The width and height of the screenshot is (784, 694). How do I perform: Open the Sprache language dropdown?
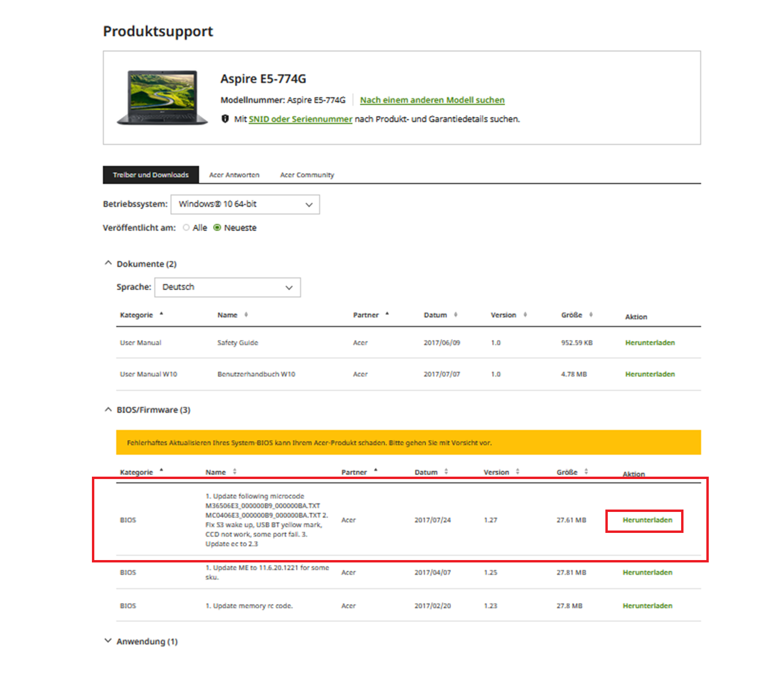(x=228, y=287)
